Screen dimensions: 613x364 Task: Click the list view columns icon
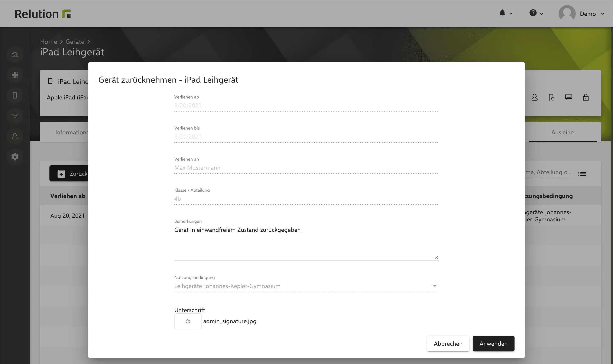click(x=582, y=174)
